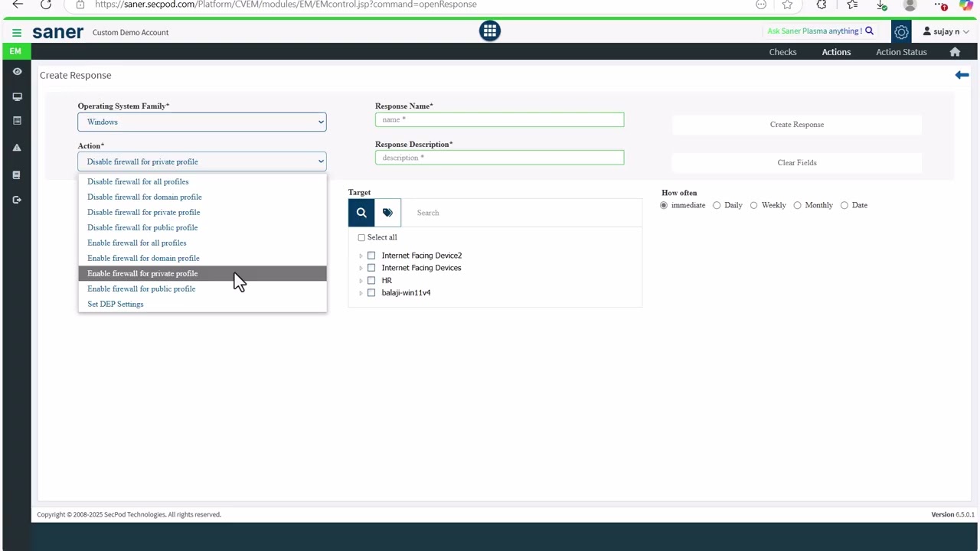The height and width of the screenshot is (551, 980).
Task: Open the Action dropdown
Action: [202, 161]
